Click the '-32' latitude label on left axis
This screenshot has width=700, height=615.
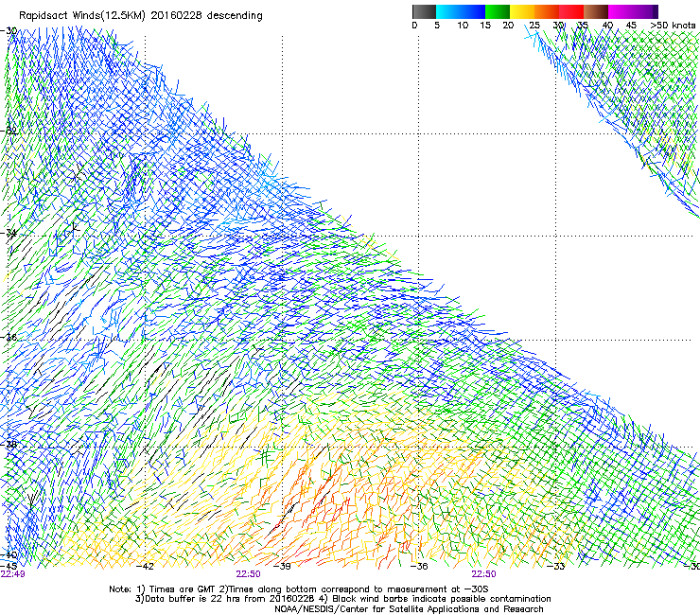[9, 132]
